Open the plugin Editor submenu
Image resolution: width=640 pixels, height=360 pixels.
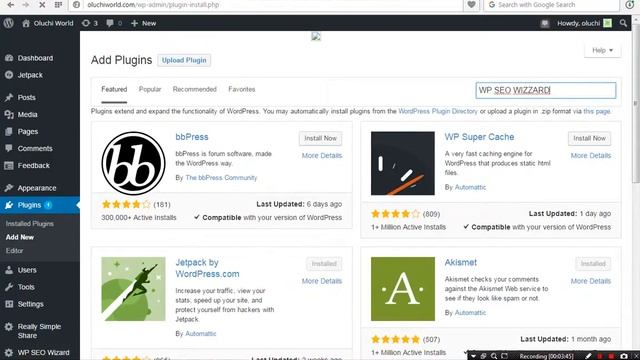pyautogui.click(x=14, y=251)
